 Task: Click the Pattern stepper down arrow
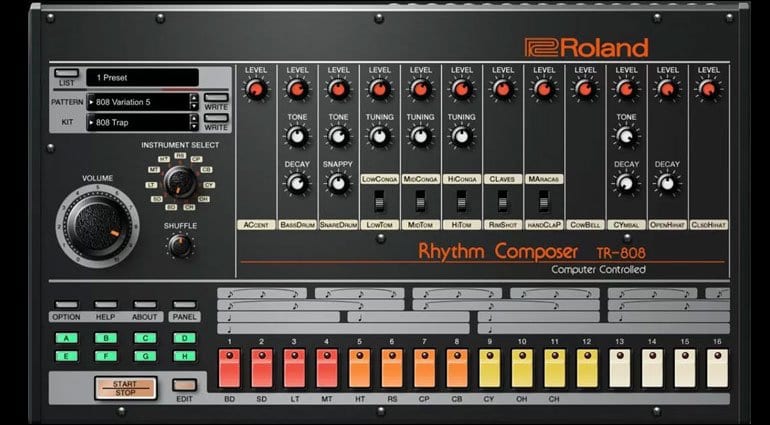(x=194, y=106)
